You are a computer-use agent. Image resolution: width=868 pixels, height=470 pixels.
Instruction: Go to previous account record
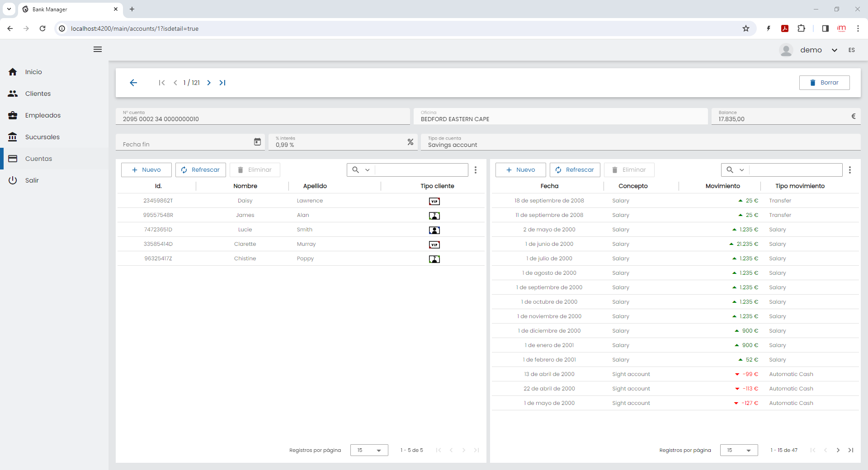(175, 83)
